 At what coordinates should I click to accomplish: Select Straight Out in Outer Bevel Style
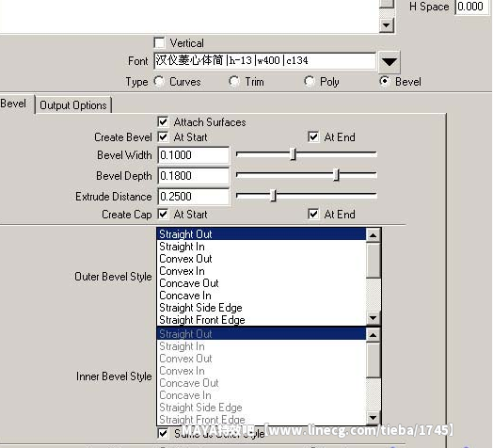coord(262,234)
